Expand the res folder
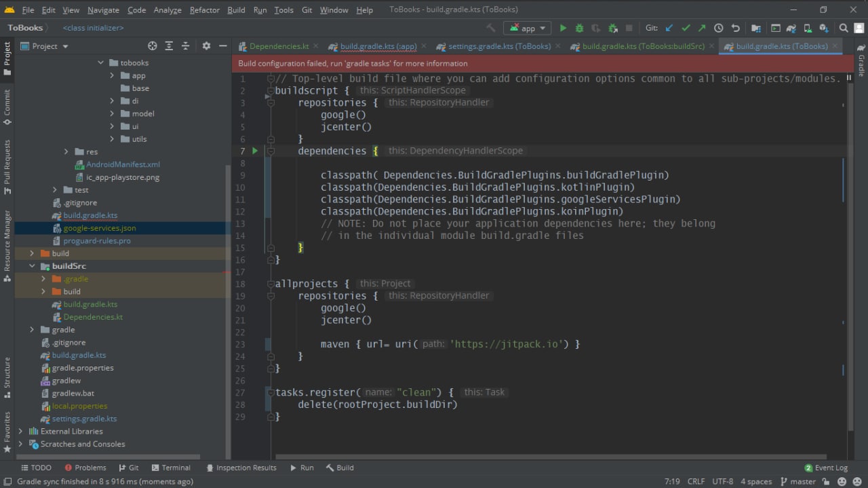The height and width of the screenshot is (488, 868). point(66,151)
